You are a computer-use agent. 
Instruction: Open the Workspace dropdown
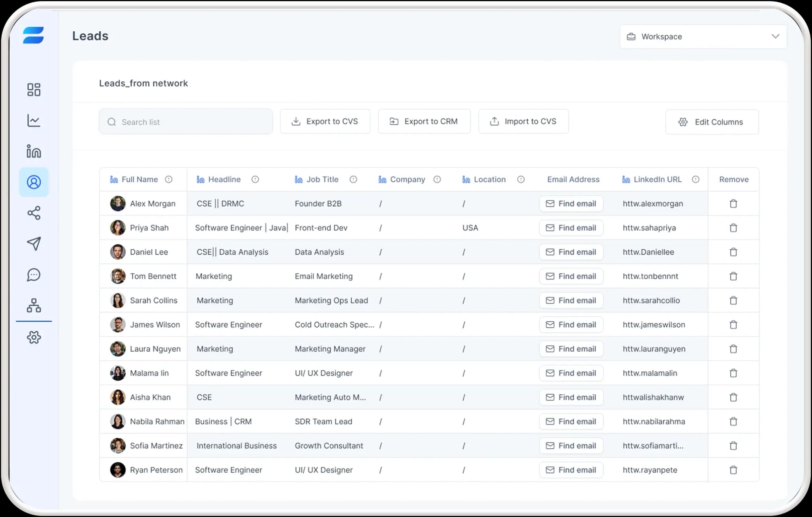tap(703, 36)
